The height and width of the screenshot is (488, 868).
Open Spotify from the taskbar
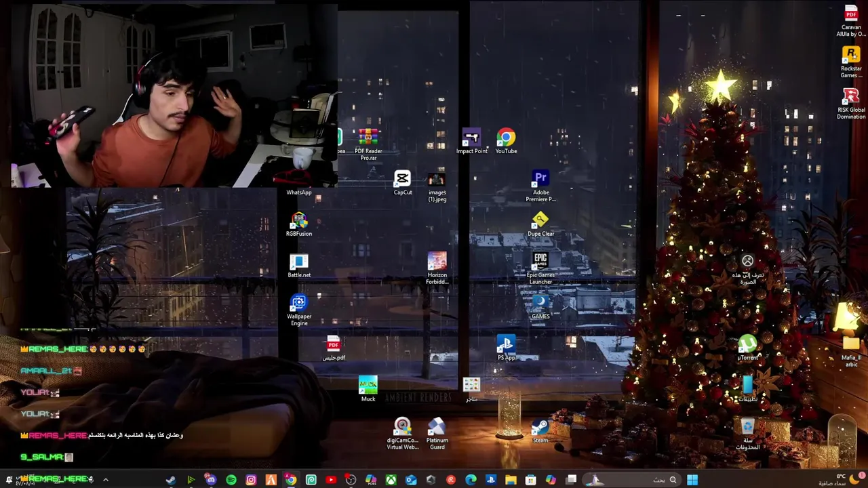pos(231,480)
